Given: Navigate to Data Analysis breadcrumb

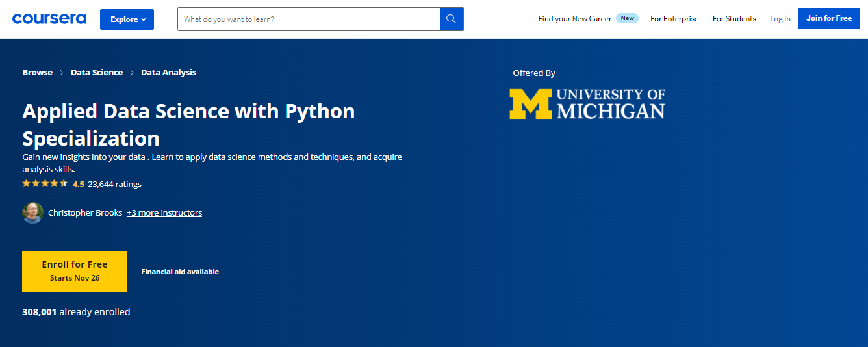Looking at the screenshot, I should pyautogui.click(x=169, y=73).
